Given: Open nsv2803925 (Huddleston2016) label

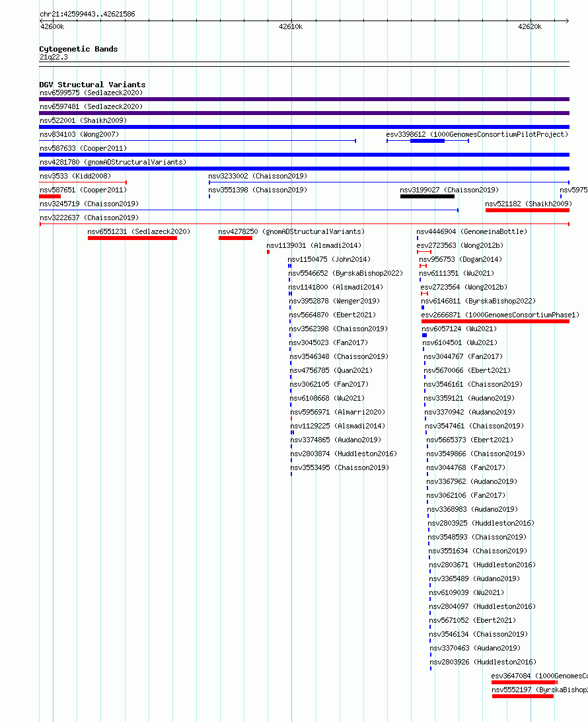Looking at the screenshot, I should pos(481,522).
